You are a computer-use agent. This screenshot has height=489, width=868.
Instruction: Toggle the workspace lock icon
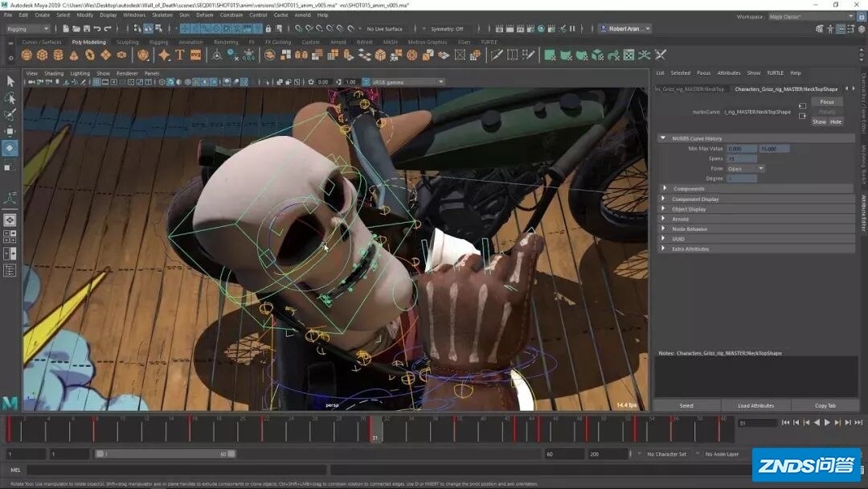[x=862, y=17]
